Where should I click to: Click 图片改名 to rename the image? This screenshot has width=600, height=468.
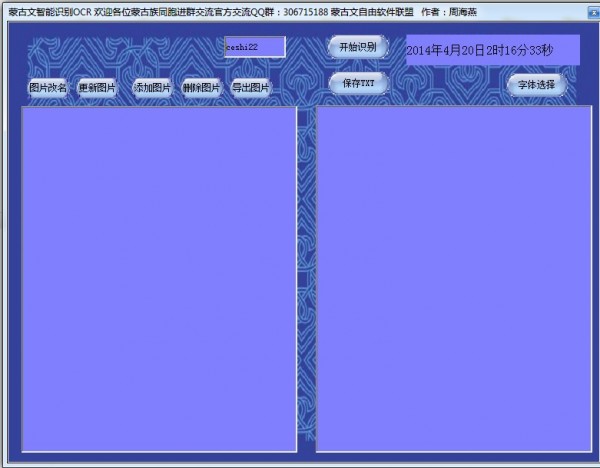pos(48,88)
